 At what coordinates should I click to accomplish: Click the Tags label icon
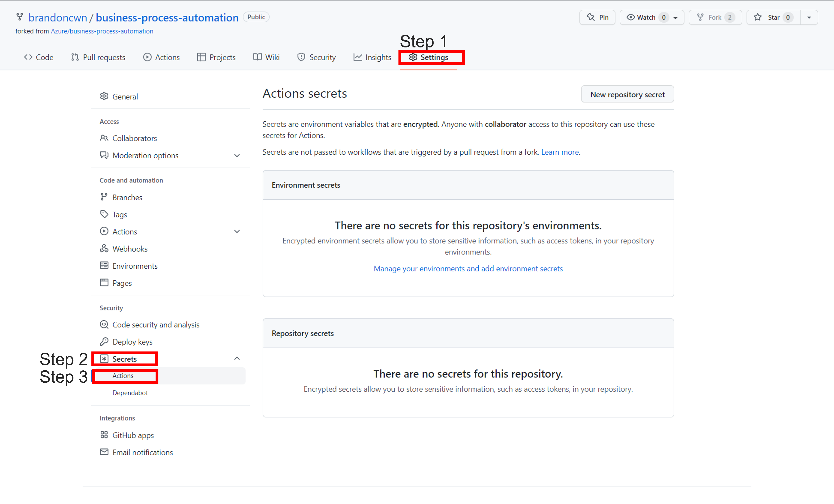(104, 214)
